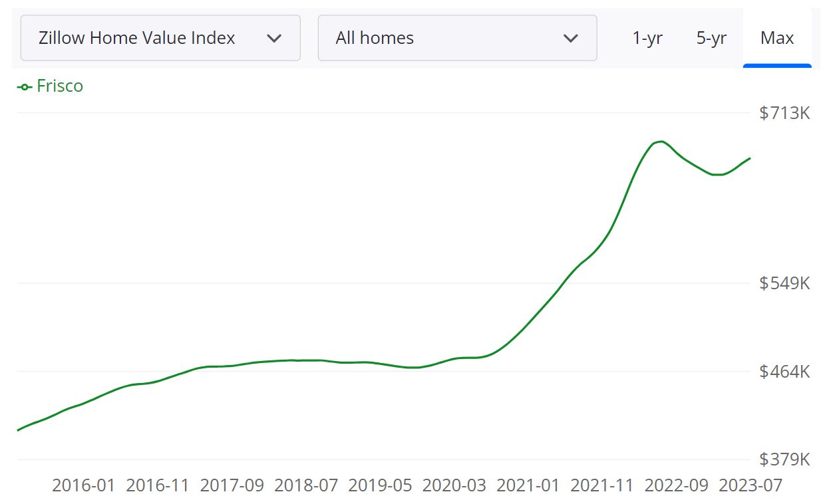
Task: Click the green line-marker icon beside Frisco
Action: tap(25, 86)
